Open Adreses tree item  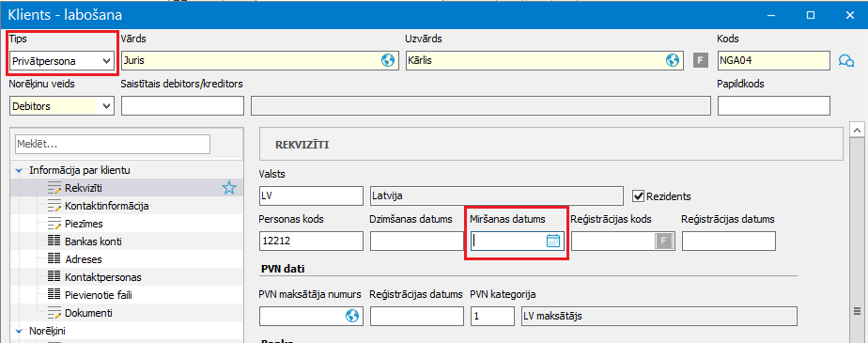point(83,259)
